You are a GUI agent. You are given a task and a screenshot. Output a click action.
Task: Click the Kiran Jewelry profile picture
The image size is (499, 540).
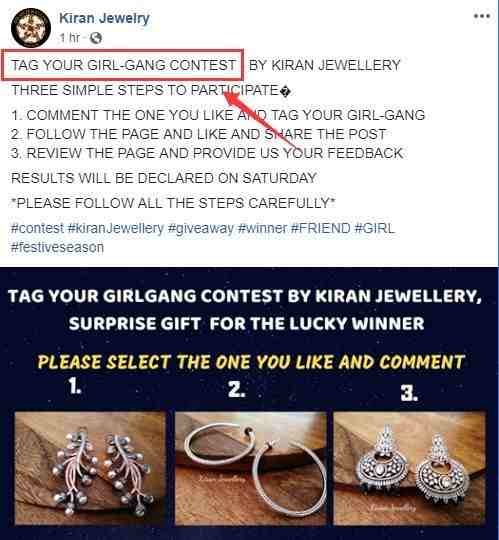pos(31,28)
